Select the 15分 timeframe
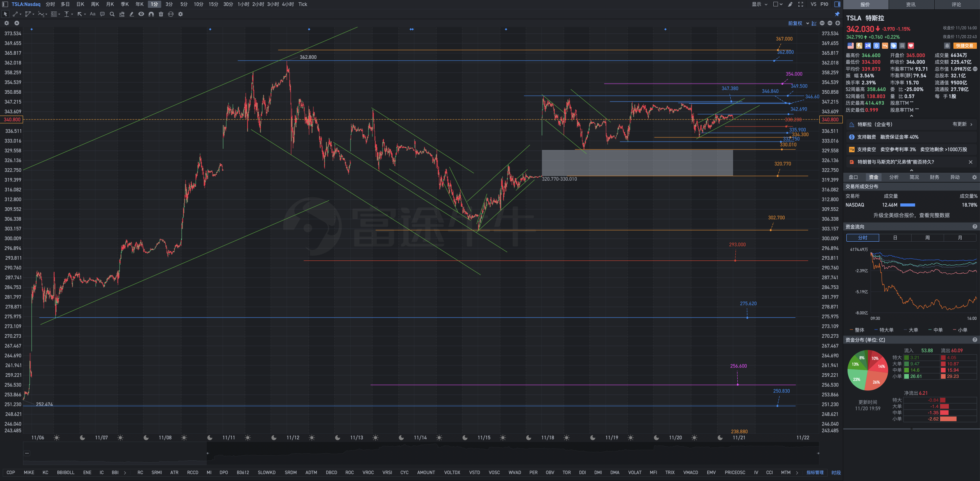The height and width of the screenshot is (481, 980). pyautogui.click(x=213, y=4)
